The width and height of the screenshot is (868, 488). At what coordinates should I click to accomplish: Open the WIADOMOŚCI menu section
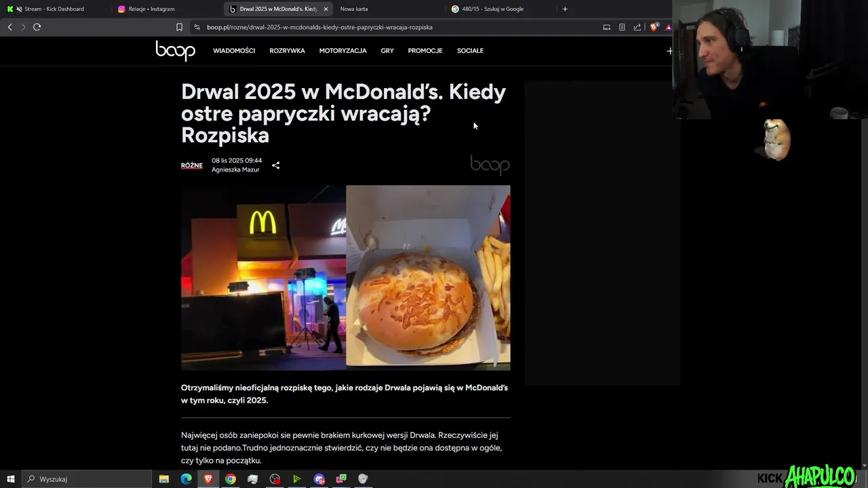click(234, 51)
